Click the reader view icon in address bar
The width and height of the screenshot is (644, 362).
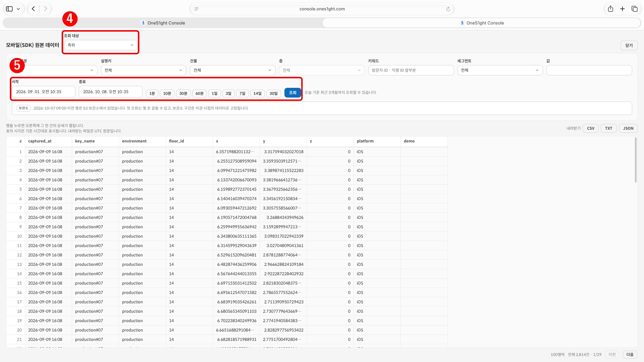point(197,9)
